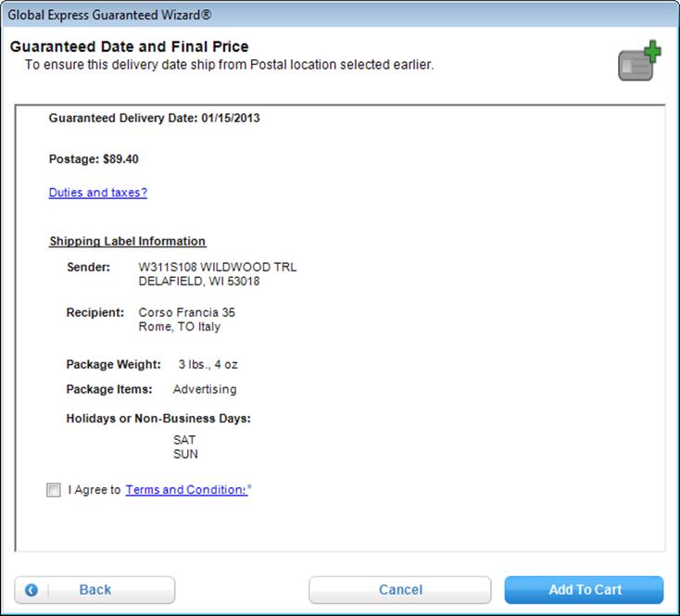Viewport: 680px width, 616px height.
Task: Click sender address W311S108 WILDWOOD TRL
Action: [218, 267]
